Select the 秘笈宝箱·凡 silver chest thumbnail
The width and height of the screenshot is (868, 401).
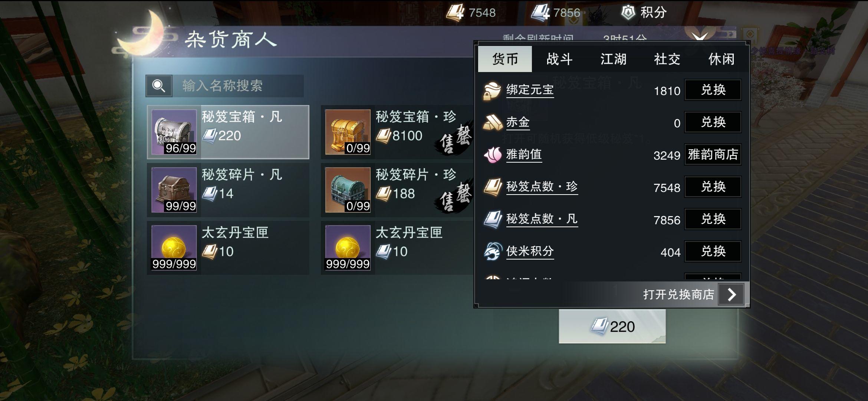[x=174, y=132]
